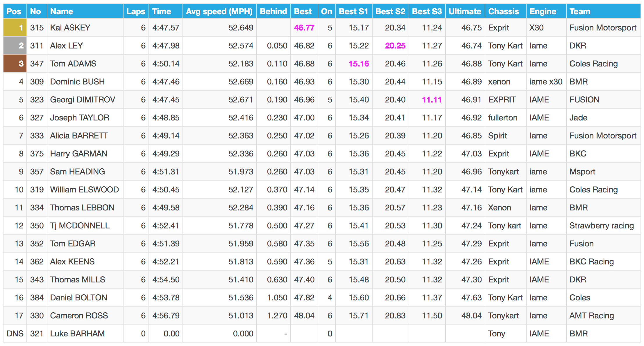Viewport: 644px width, 346px height.
Task: Click the highlighted Best S2 value 20.25
Action: (x=395, y=46)
